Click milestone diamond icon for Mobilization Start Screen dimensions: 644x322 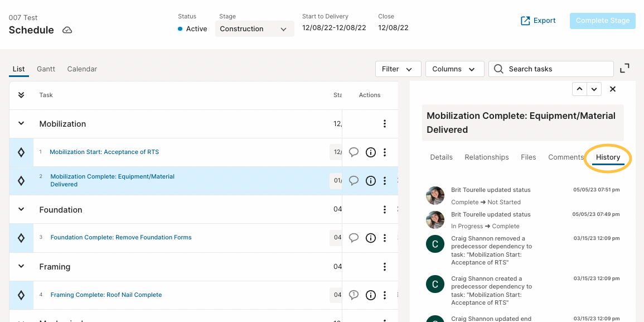(21, 152)
